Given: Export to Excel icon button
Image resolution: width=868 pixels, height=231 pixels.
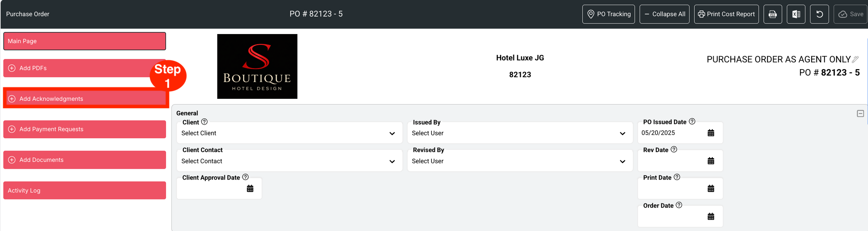Looking at the screenshot, I should click(796, 14).
